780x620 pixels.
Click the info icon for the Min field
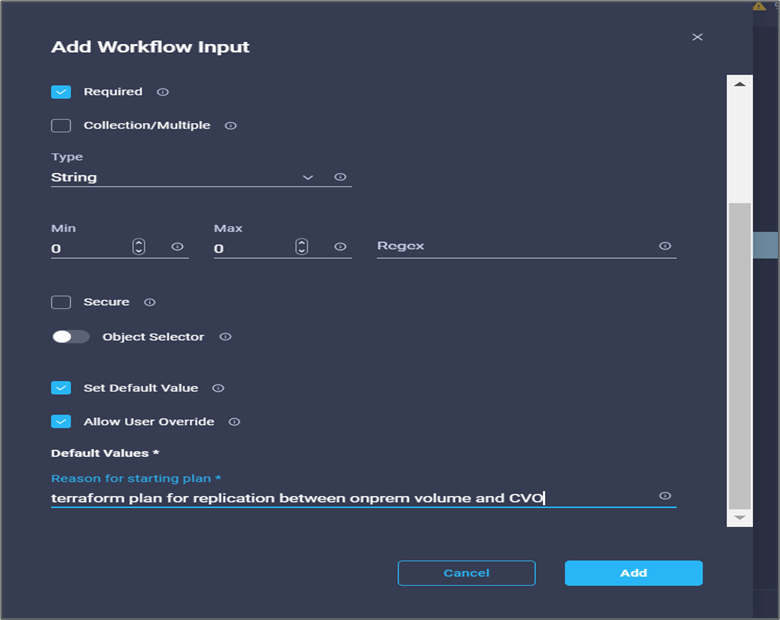pos(178,247)
